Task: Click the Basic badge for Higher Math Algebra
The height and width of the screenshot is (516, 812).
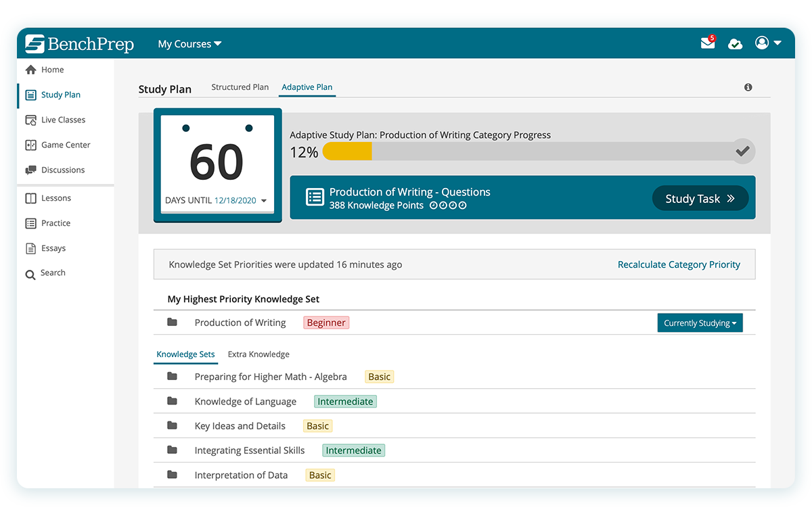Action: tap(379, 377)
